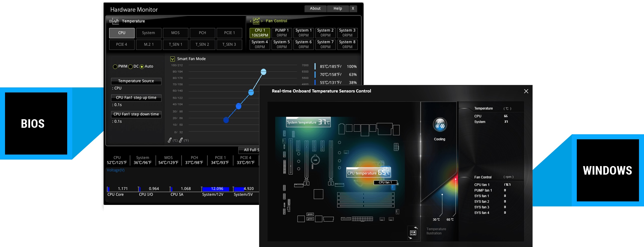Select the PCIE 1 temperature tab
Image resolution: width=644 pixels, height=247 pixels.
coord(229,33)
